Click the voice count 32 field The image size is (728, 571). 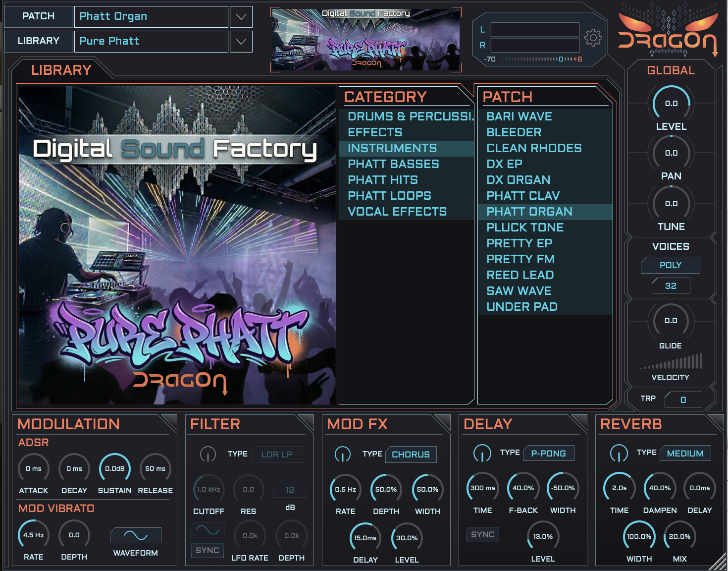(671, 286)
